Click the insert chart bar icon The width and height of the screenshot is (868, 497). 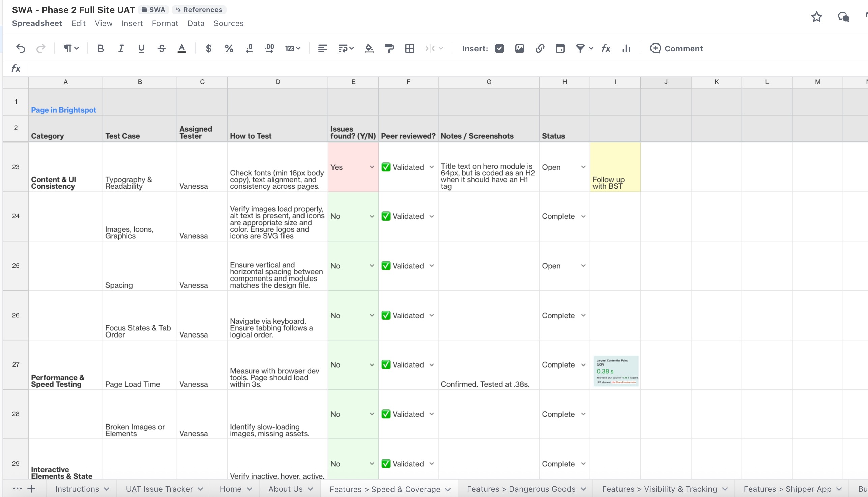click(626, 49)
